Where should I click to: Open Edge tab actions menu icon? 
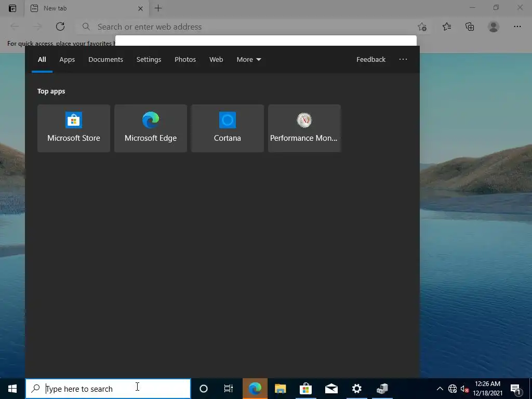click(12, 8)
